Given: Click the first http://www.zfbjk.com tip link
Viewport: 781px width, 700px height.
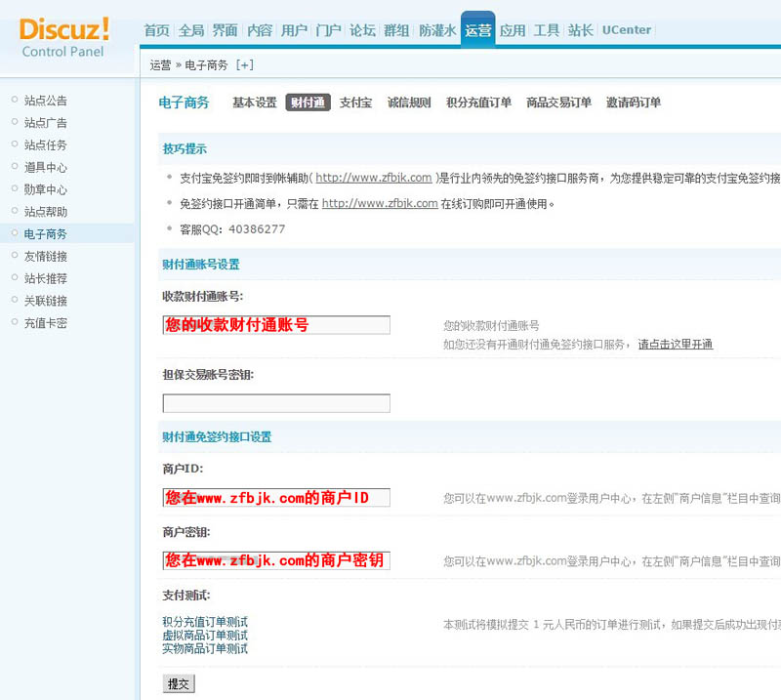Looking at the screenshot, I should coord(374,178).
